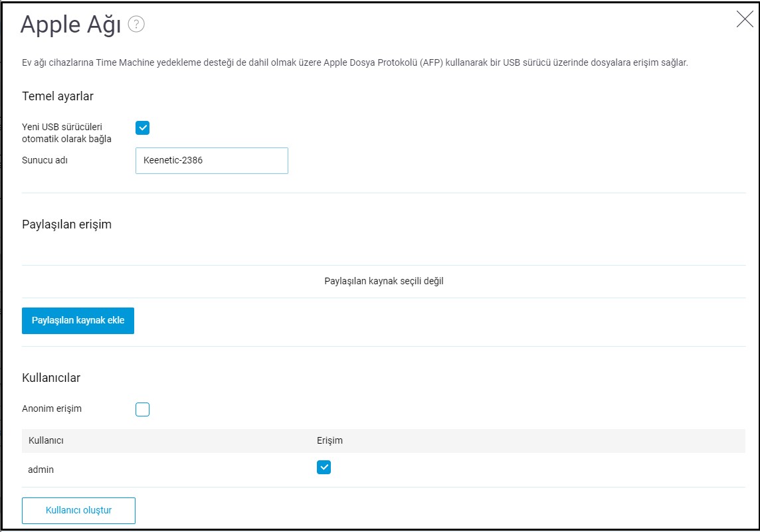Uncheck the Erişim box for admin
This screenshot has width=760, height=532.
coord(324,468)
